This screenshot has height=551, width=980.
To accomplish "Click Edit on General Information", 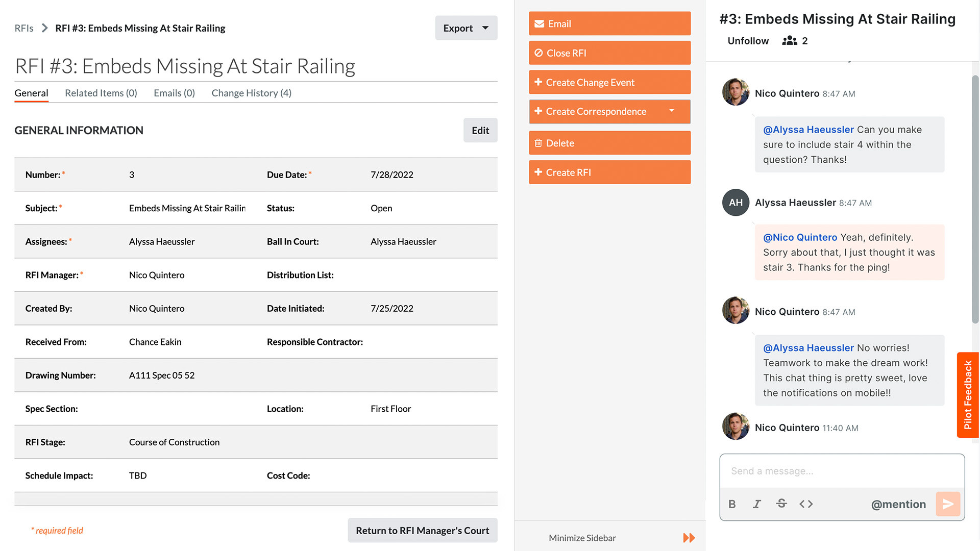I will pos(481,130).
